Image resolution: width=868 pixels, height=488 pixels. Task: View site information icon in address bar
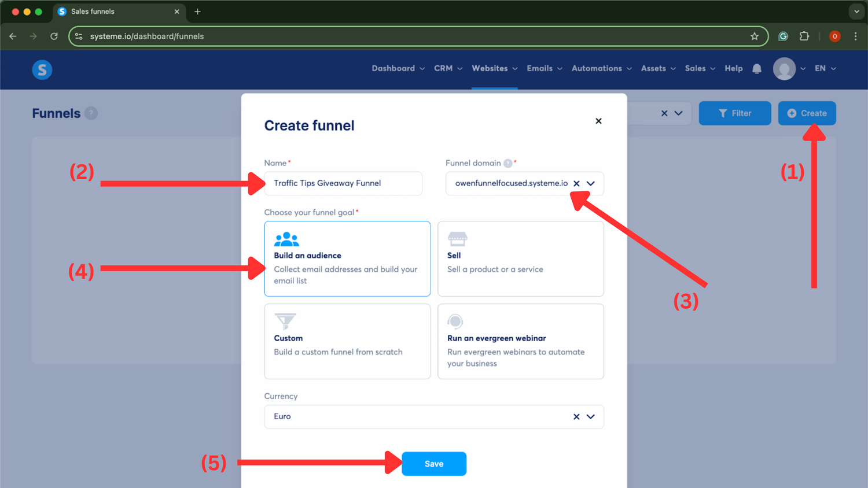79,36
